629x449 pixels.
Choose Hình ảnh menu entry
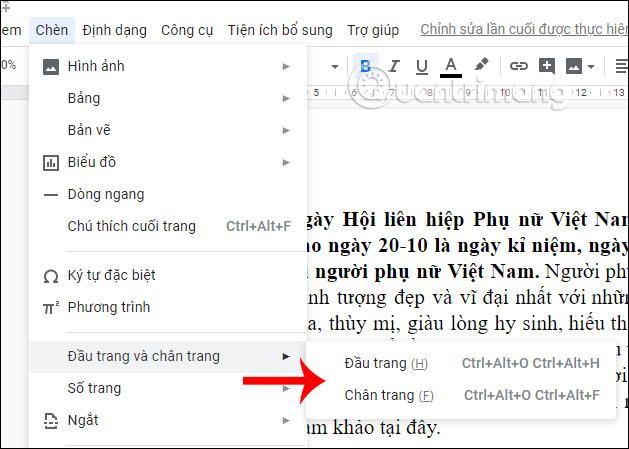click(x=168, y=66)
